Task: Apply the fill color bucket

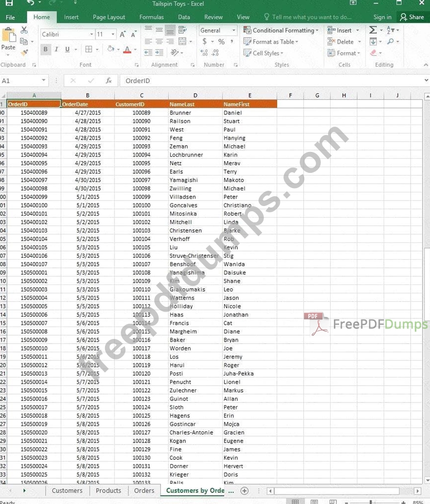Action: click(x=111, y=49)
